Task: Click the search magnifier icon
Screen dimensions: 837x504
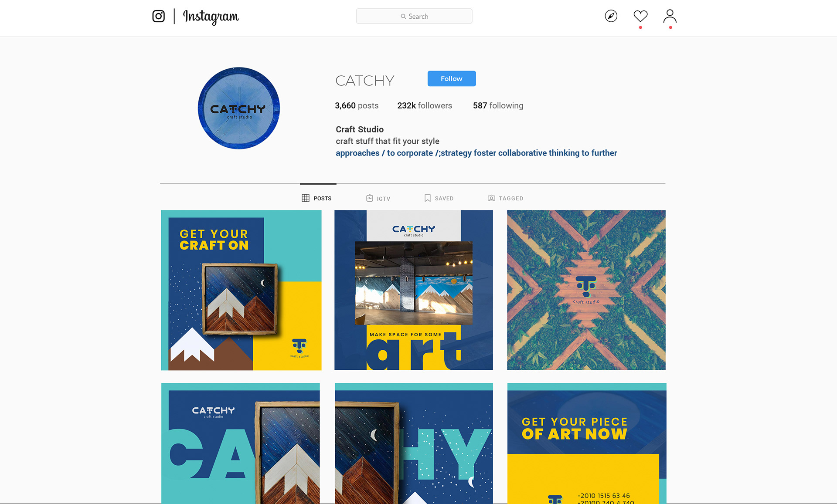Action: (x=403, y=17)
